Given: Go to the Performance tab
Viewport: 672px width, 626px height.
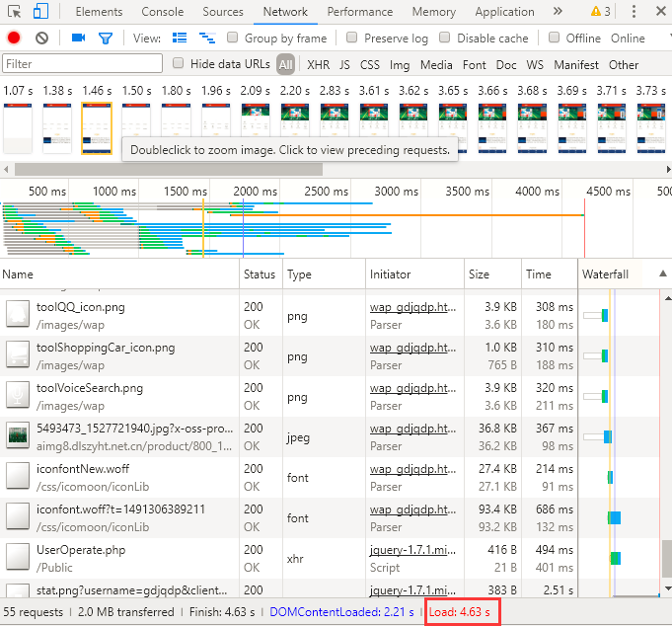Looking at the screenshot, I should [x=360, y=12].
